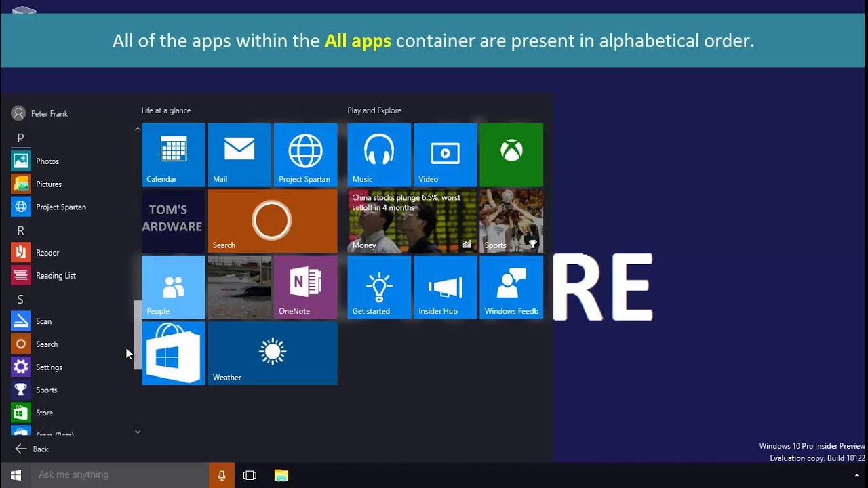The image size is (868, 488).
Task: Open the Video tile
Action: click(445, 155)
